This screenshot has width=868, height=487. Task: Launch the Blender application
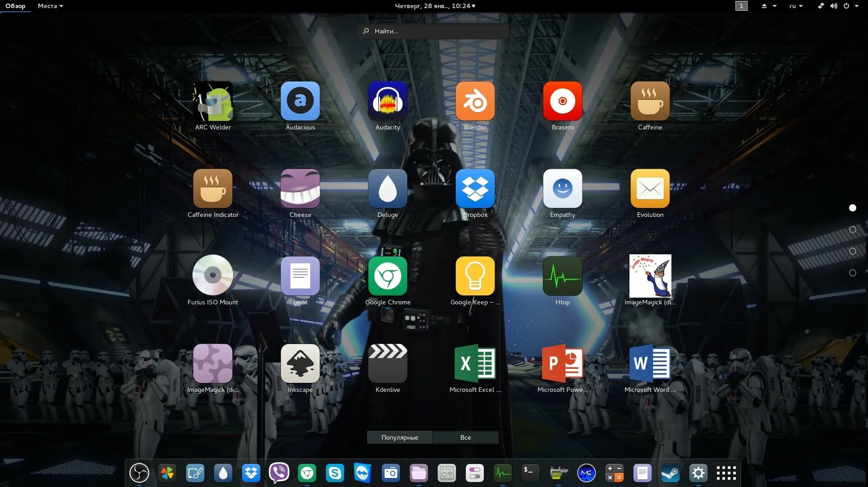point(475,101)
